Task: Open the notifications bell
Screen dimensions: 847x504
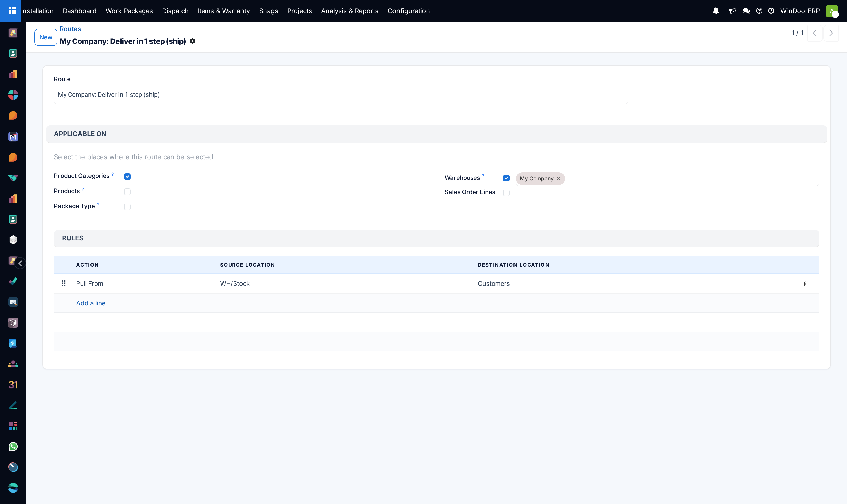Action: [716, 11]
